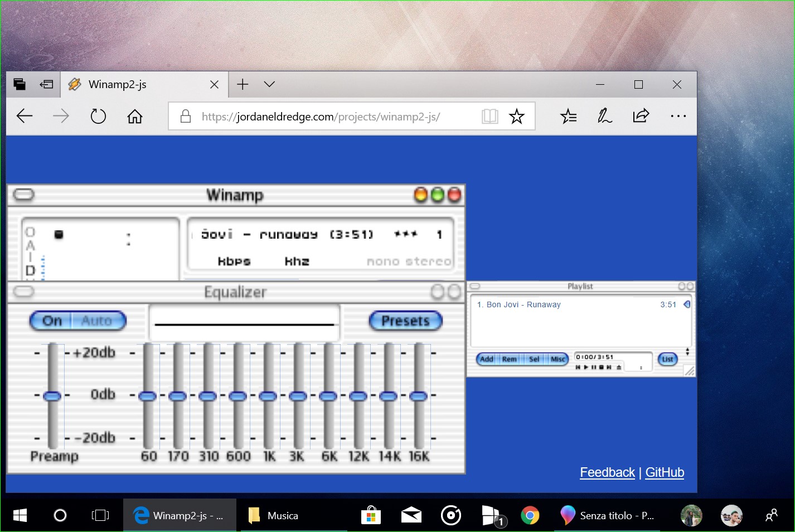Go back to the previous page in Edge
Viewport: 795px width, 532px height.
[25, 116]
